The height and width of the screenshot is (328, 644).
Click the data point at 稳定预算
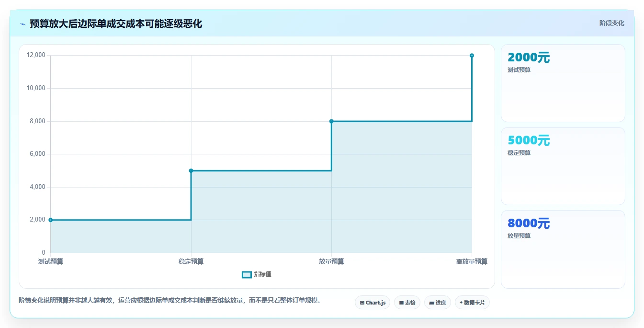tap(191, 171)
